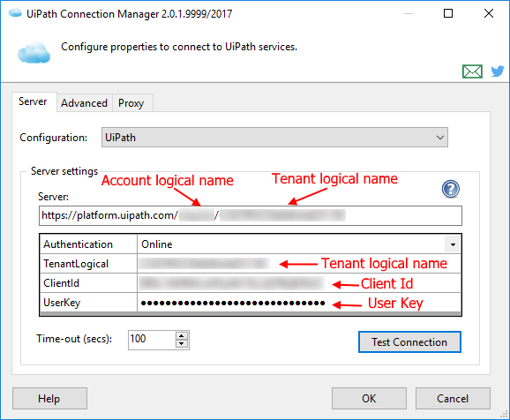Viewport: 510px width, 420px height.
Task: Click the masked UserKey value field
Action: point(298,303)
